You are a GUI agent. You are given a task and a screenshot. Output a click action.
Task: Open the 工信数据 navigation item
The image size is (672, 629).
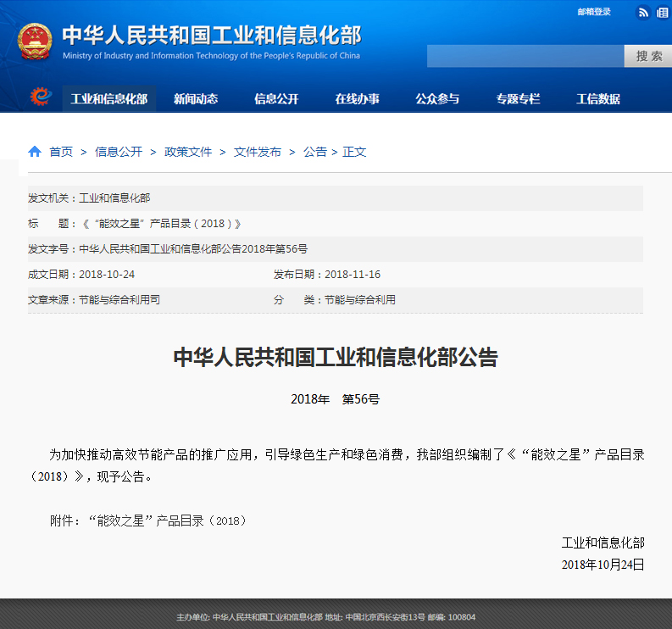tap(598, 99)
